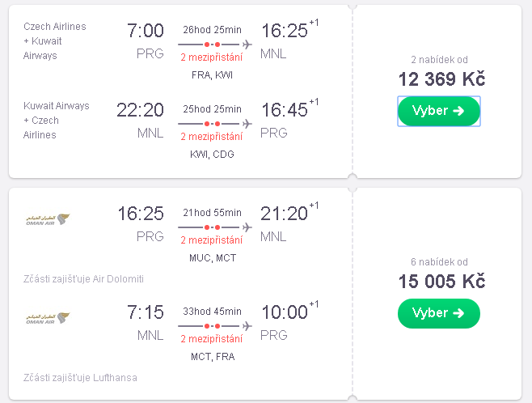Screen dimensions: 532x403
Task: Select the 12 369 Kč flight offer
Action: pyautogui.click(x=439, y=111)
